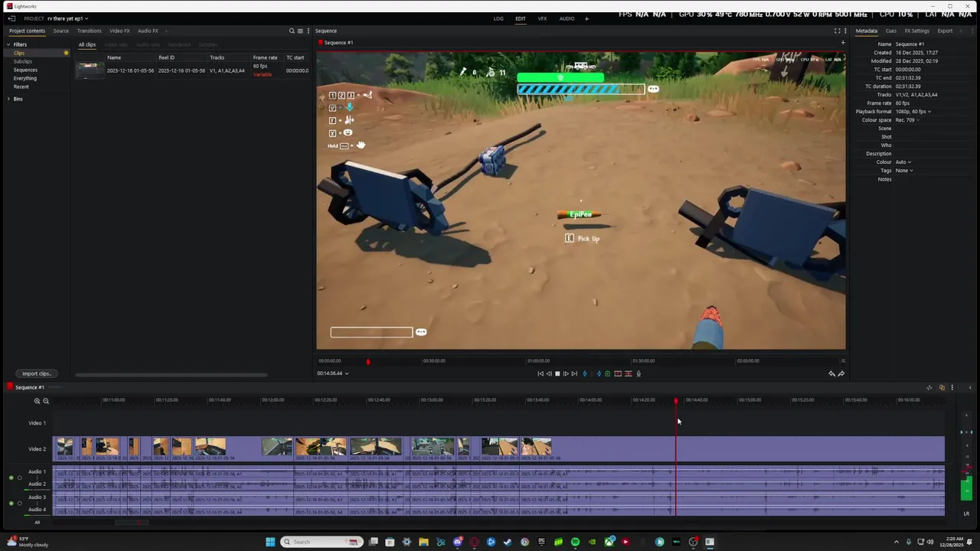Select the Subclips filter

point(22,61)
